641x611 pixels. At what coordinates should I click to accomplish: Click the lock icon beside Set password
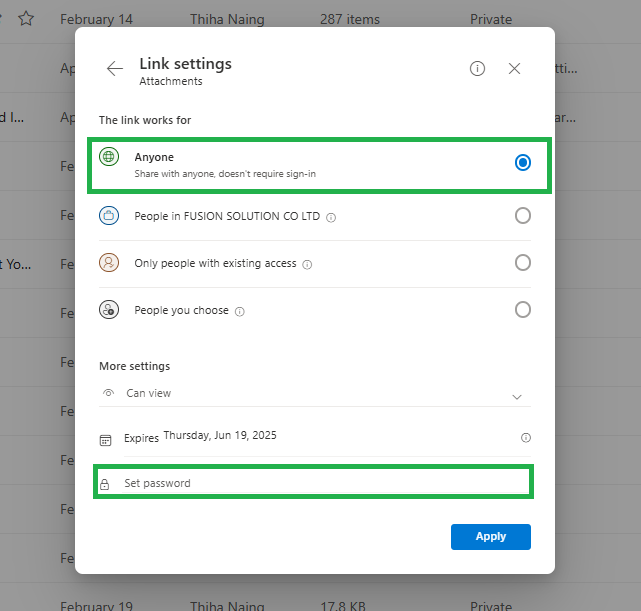click(105, 484)
